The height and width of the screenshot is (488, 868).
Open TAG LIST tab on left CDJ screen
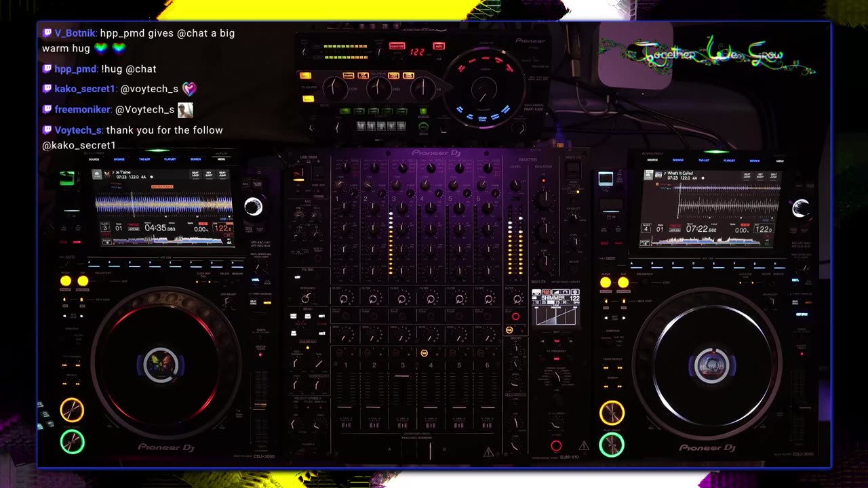click(x=144, y=159)
